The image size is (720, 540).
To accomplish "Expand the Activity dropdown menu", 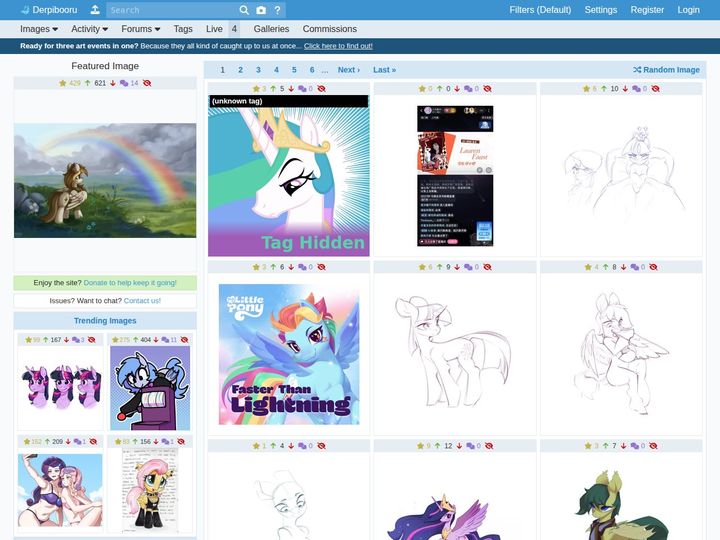I will click(89, 29).
